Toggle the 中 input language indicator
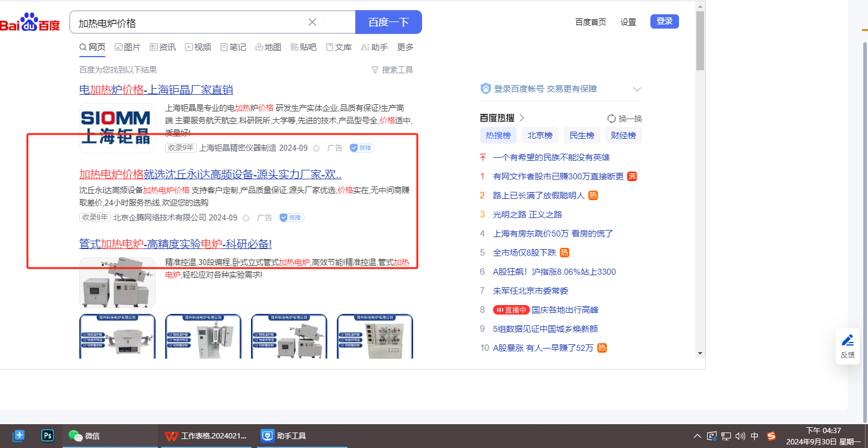This screenshot has width=868, height=448. click(755, 436)
